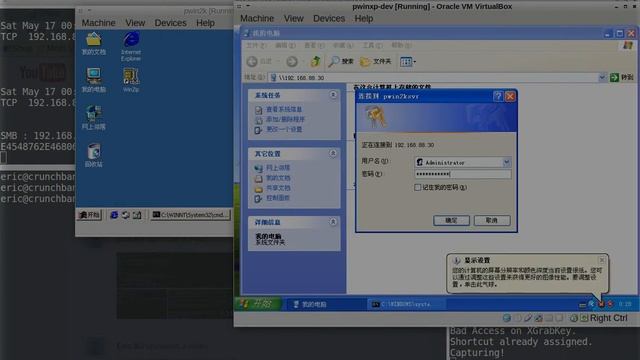This screenshot has height=360, width=640.
Task: Click Internet Explorer quick-launch icon in pwin2k taskbar
Action: pos(114,215)
